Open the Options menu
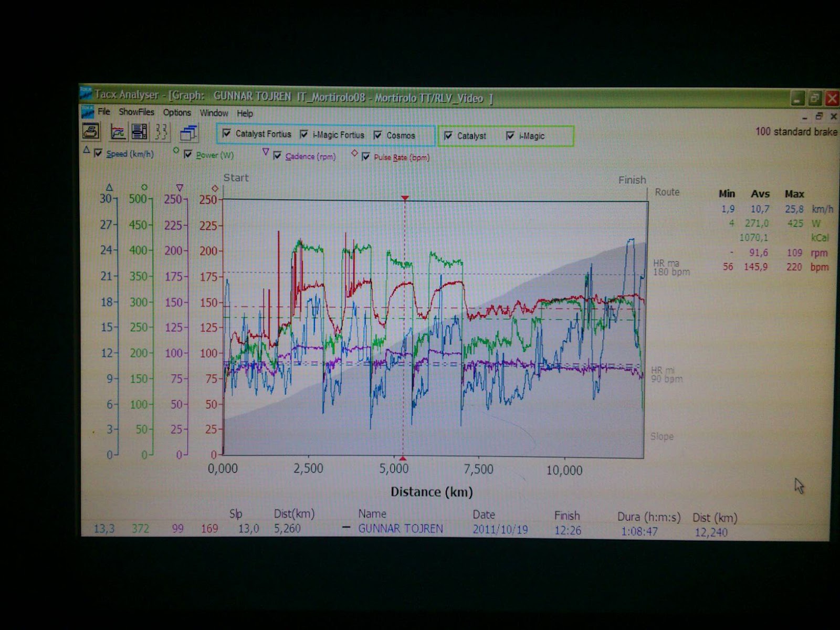The image size is (840, 630). [177, 112]
